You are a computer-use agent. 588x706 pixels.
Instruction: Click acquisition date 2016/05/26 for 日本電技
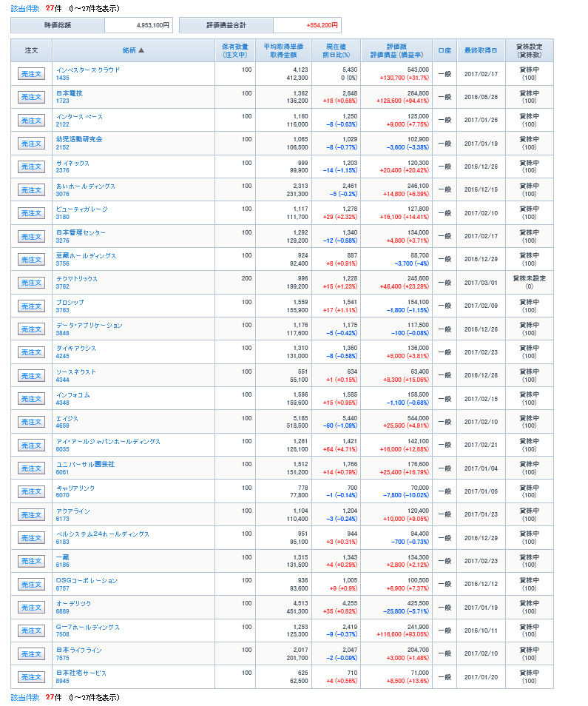(481, 97)
